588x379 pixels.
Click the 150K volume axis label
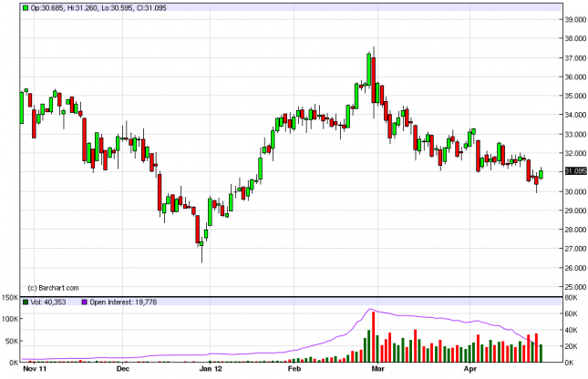(10, 298)
